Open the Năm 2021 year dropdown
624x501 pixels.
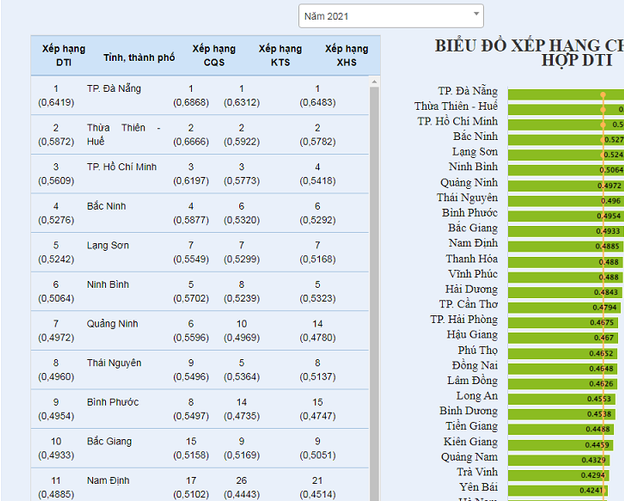[391, 16]
